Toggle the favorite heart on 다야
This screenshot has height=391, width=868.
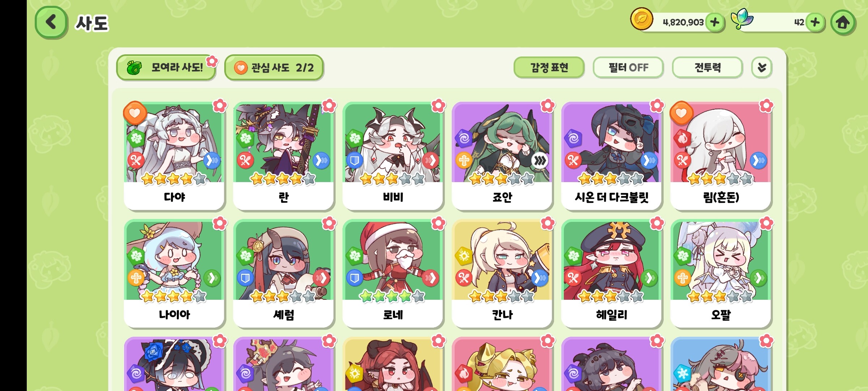coord(135,113)
